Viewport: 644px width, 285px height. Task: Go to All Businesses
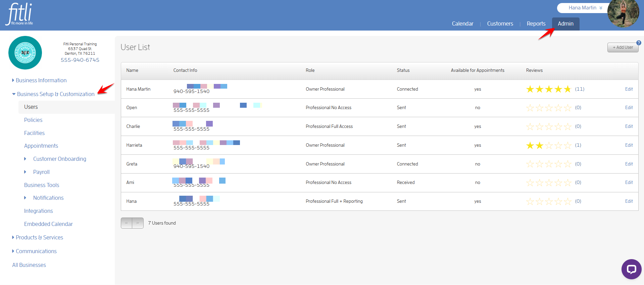[29, 265]
